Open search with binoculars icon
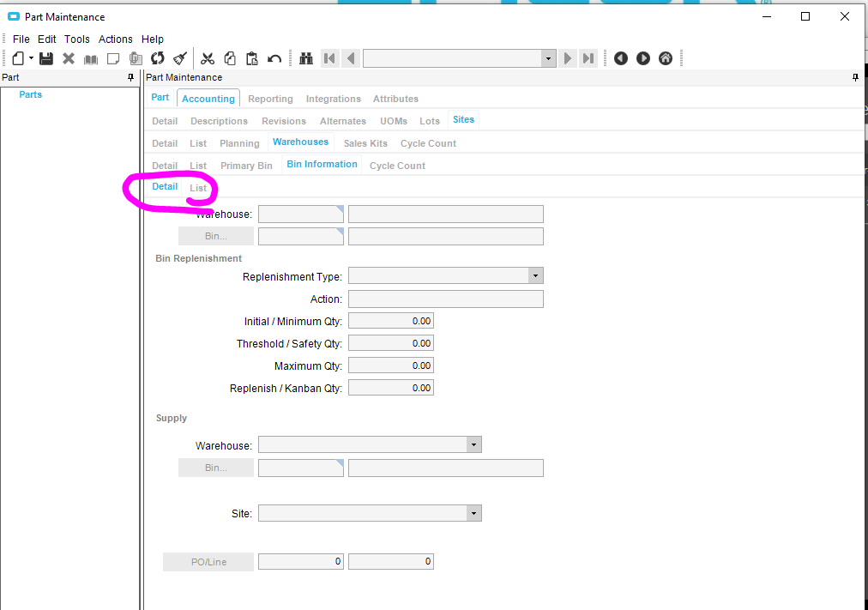 click(306, 58)
